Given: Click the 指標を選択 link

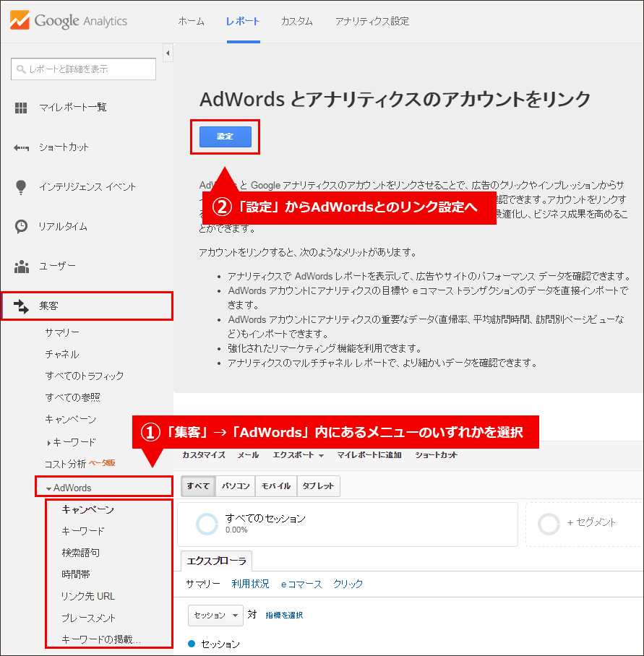Looking at the screenshot, I should (x=284, y=616).
